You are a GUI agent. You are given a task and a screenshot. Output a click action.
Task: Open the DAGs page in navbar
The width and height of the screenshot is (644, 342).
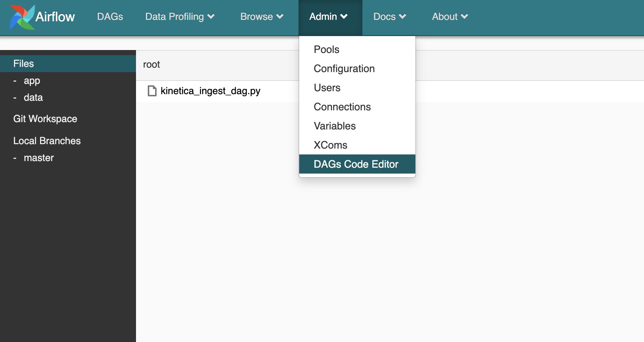[110, 17]
